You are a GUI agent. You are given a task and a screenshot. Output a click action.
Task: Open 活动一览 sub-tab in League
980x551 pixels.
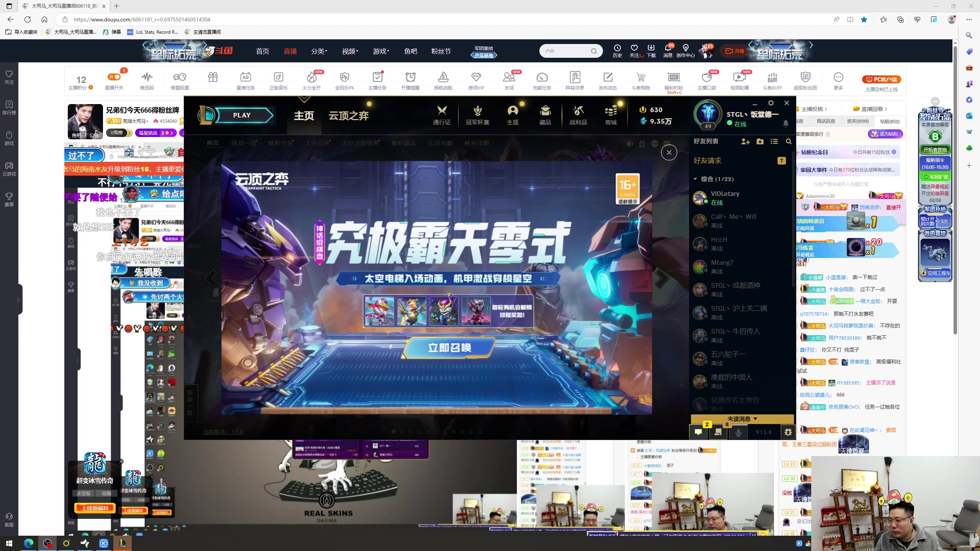(244, 143)
